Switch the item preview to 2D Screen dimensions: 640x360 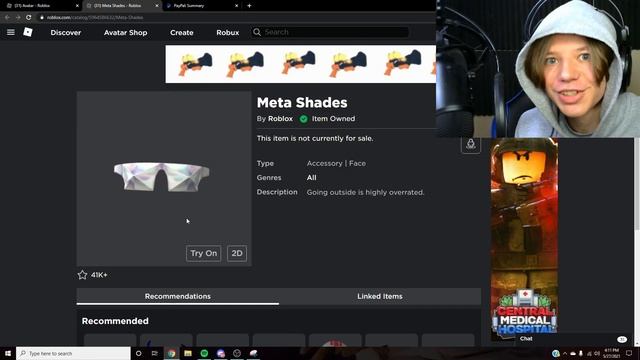(x=237, y=253)
